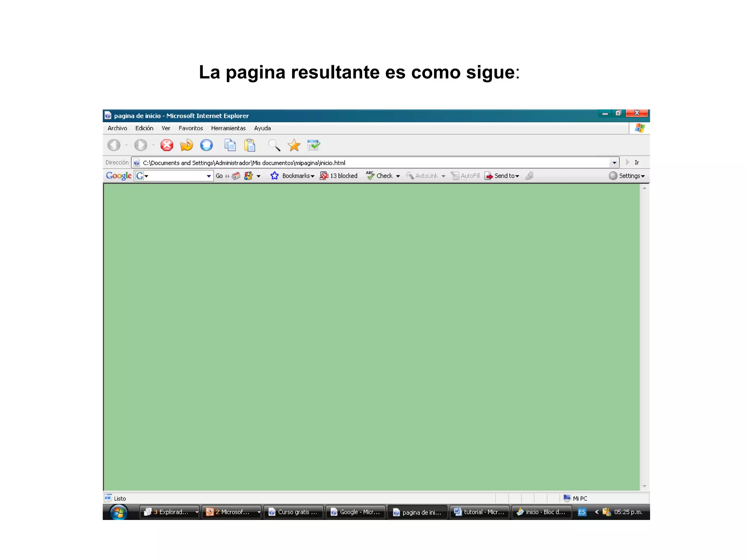747x560 pixels.
Task: Open the Edición menu
Action: coord(144,128)
